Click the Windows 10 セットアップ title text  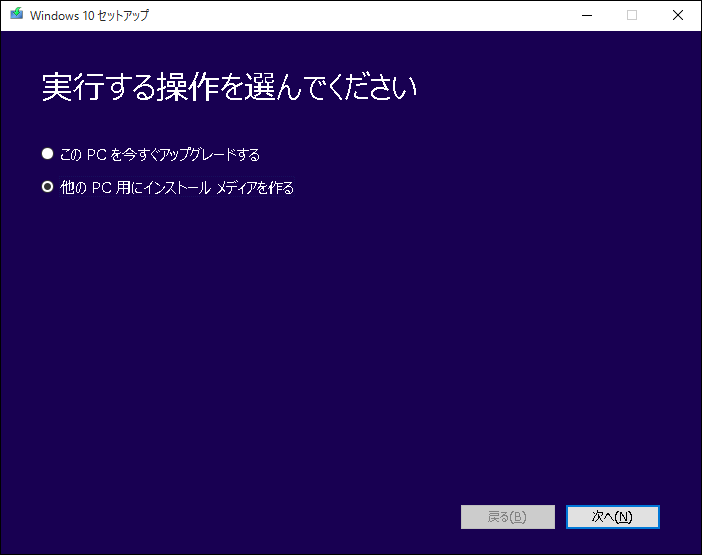click(89, 15)
